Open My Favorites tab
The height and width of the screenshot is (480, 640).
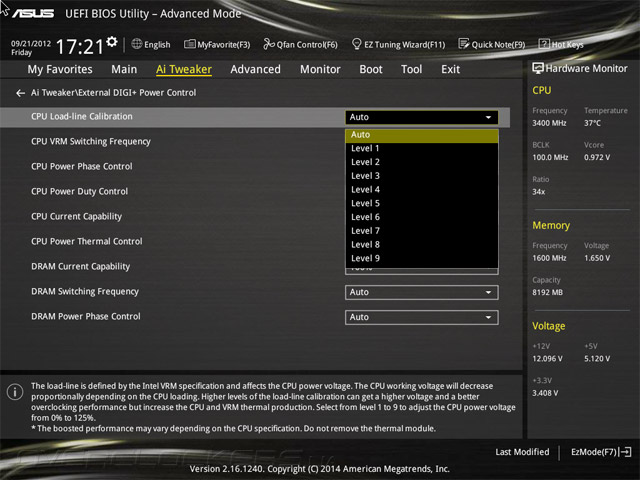[x=60, y=69]
